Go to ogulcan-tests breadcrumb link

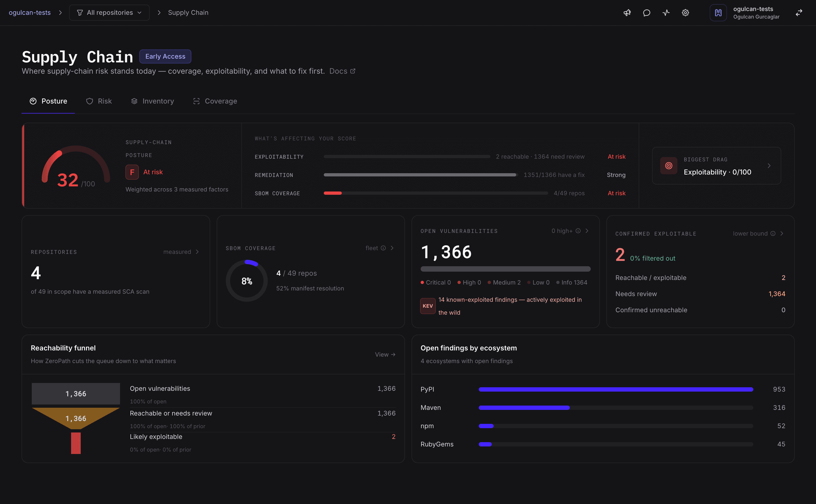(30, 13)
